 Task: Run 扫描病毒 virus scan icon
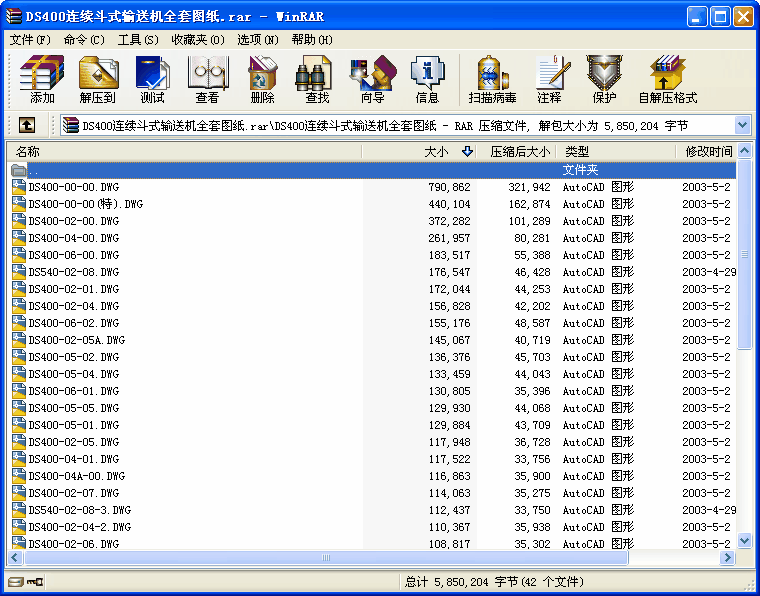point(492,80)
